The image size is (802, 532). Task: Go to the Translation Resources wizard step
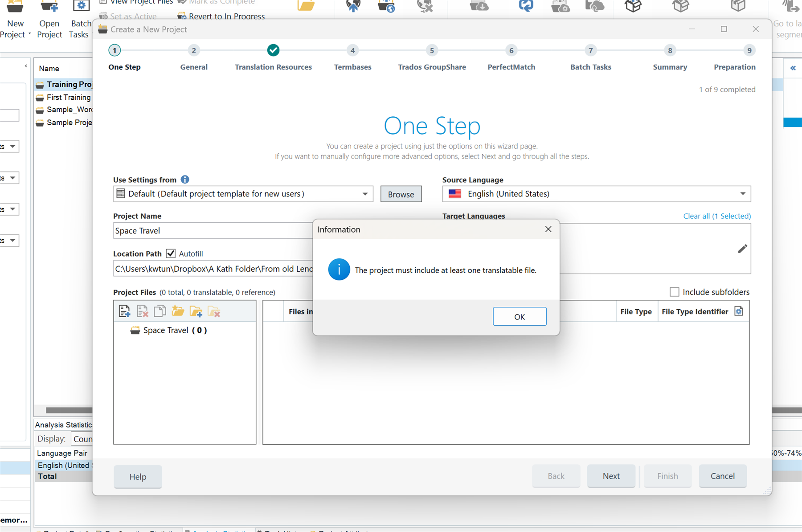coord(274,50)
